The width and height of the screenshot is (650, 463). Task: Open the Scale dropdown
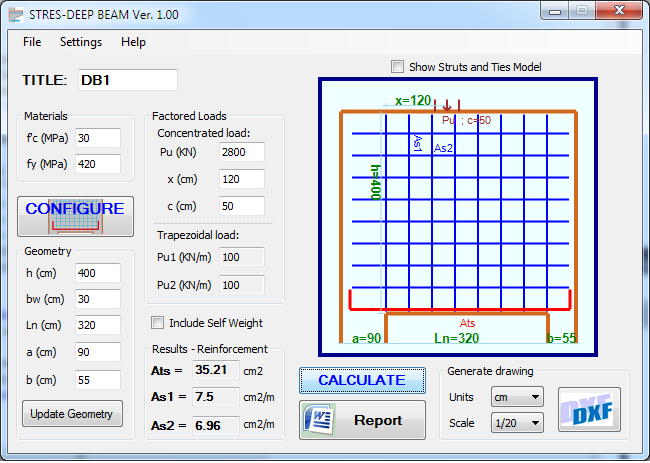[517, 423]
